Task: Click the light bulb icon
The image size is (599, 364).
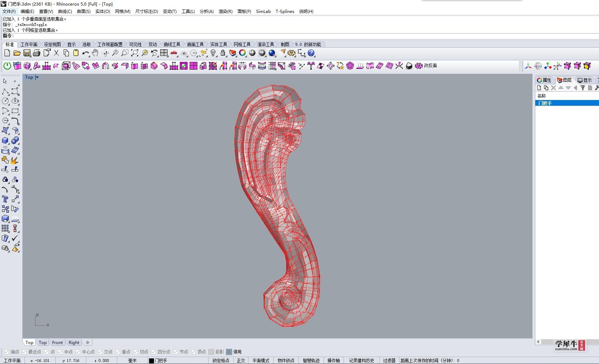Action: (213, 53)
